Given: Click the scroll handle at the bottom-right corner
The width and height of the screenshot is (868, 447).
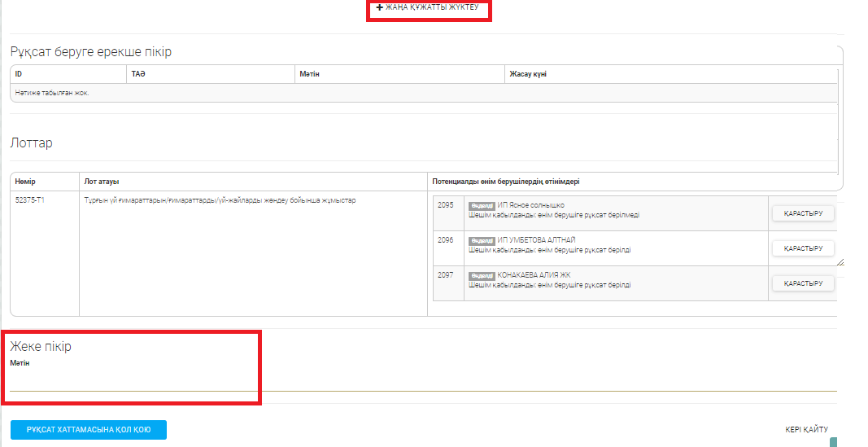Looking at the screenshot, I should point(833,442).
